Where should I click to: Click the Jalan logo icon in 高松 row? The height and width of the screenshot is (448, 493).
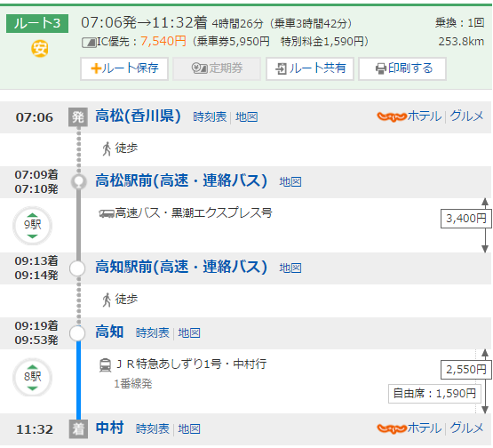point(392,116)
